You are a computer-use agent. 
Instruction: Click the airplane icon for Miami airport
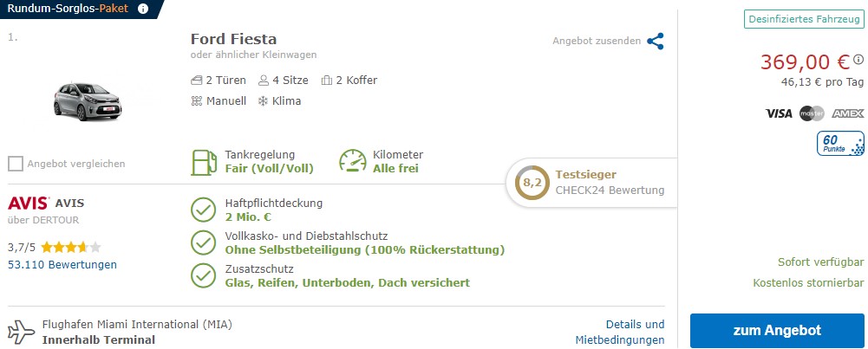point(22,332)
